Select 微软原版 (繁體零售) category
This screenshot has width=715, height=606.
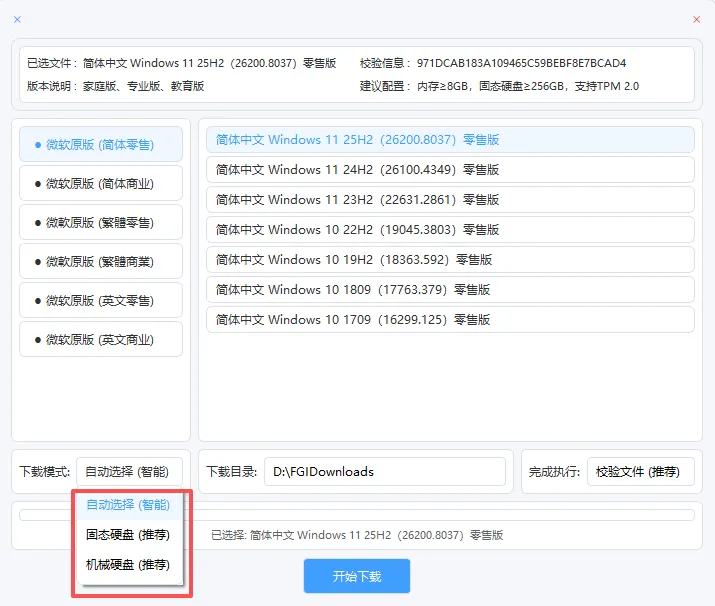click(x=101, y=223)
